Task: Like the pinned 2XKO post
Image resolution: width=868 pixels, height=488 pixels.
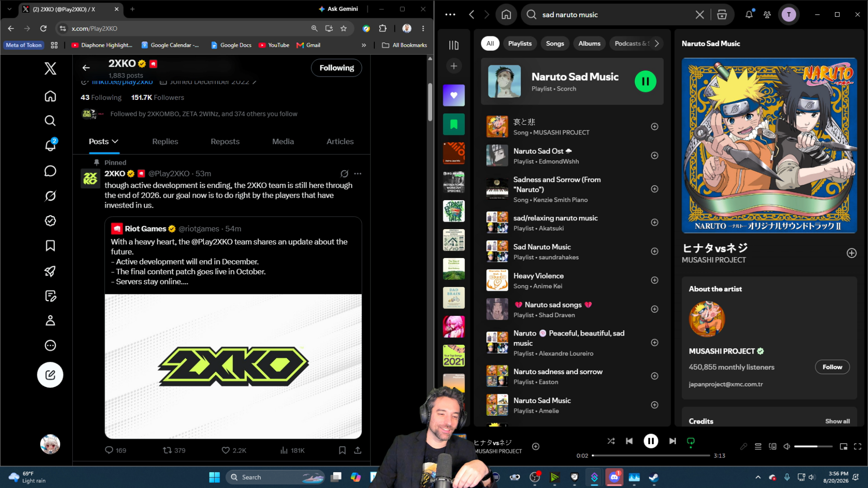Action: point(234,450)
